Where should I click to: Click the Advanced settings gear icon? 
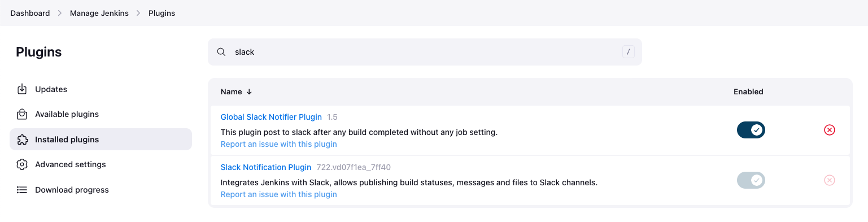click(22, 164)
